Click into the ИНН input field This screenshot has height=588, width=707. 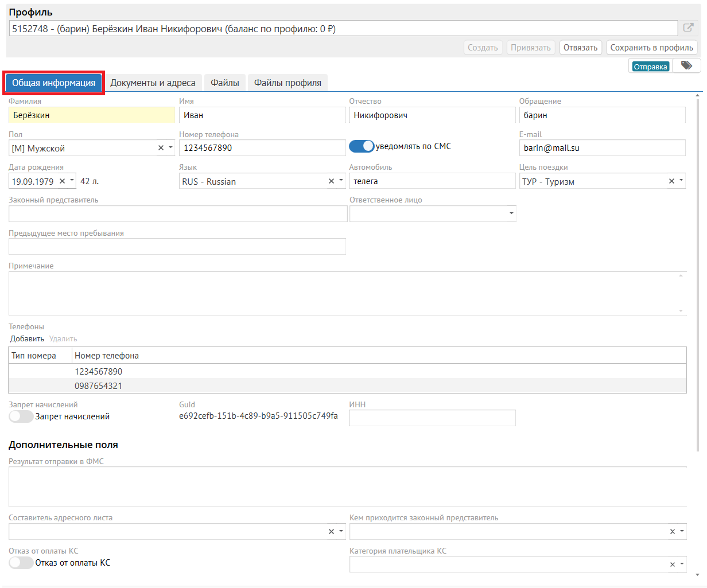coord(432,418)
